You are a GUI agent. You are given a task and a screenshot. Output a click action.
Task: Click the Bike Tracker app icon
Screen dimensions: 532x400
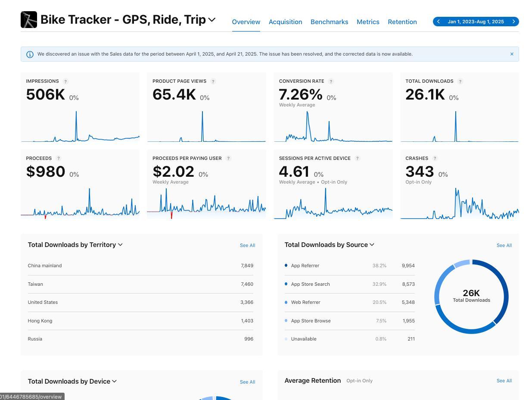(28, 19)
